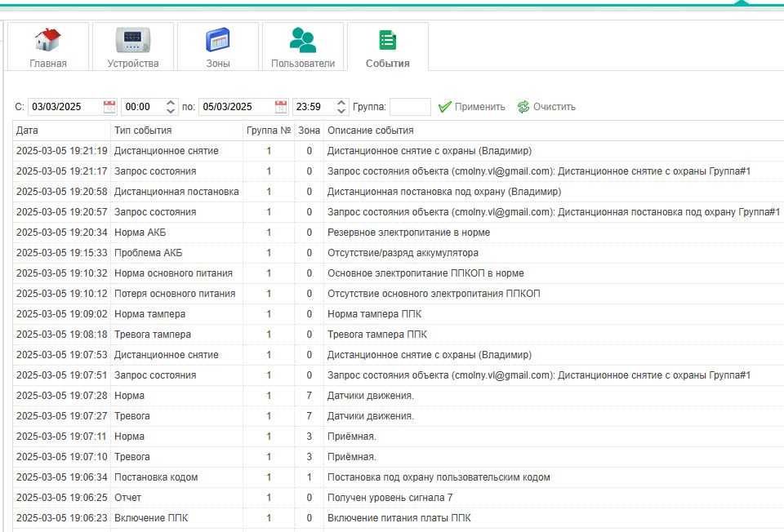The image size is (784, 532).
Task: Select the События tab
Action: click(388, 47)
